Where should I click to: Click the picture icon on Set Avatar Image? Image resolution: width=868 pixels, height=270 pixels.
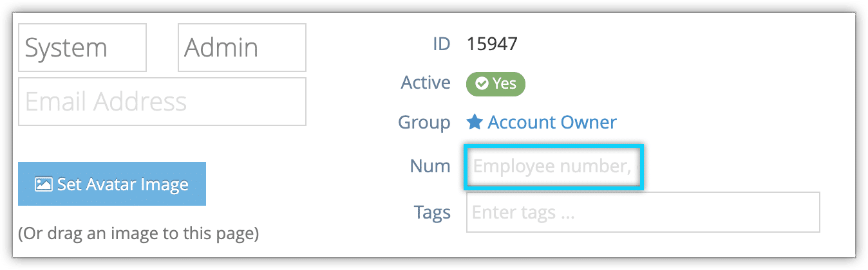[x=43, y=184]
